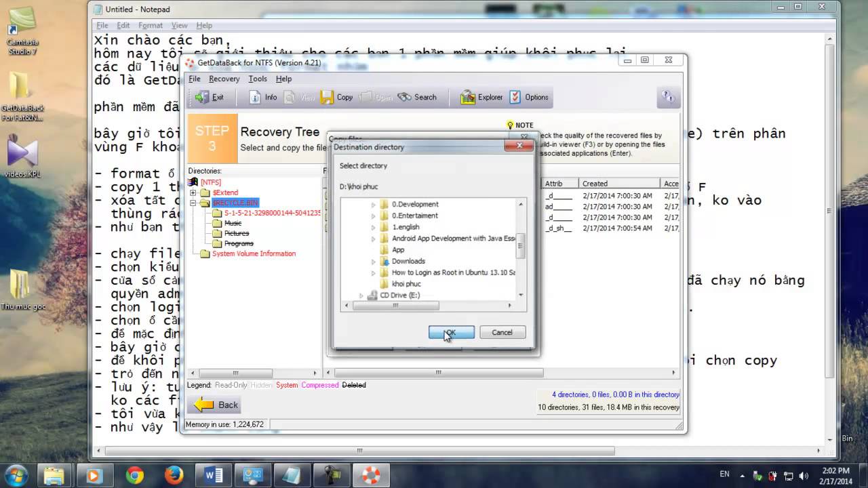The width and height of the screenshot is (868, 488).
Task: Open the Tools menu
Action: coord(258,79)
